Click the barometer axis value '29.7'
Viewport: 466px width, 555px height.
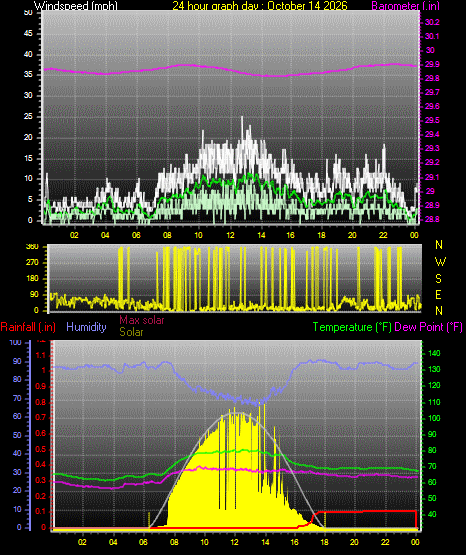tap(432, 92)
